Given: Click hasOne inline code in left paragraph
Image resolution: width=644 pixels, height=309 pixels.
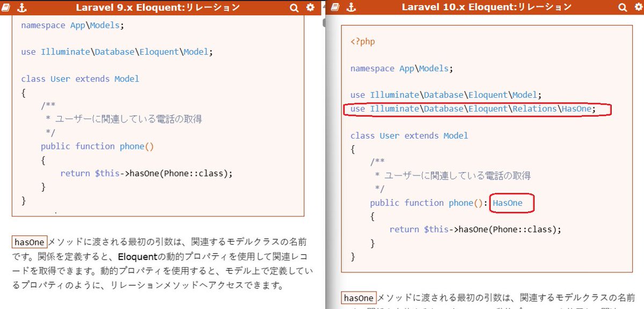Looking at the screenshot, I should pyautogui.click(x=30, y=242).
